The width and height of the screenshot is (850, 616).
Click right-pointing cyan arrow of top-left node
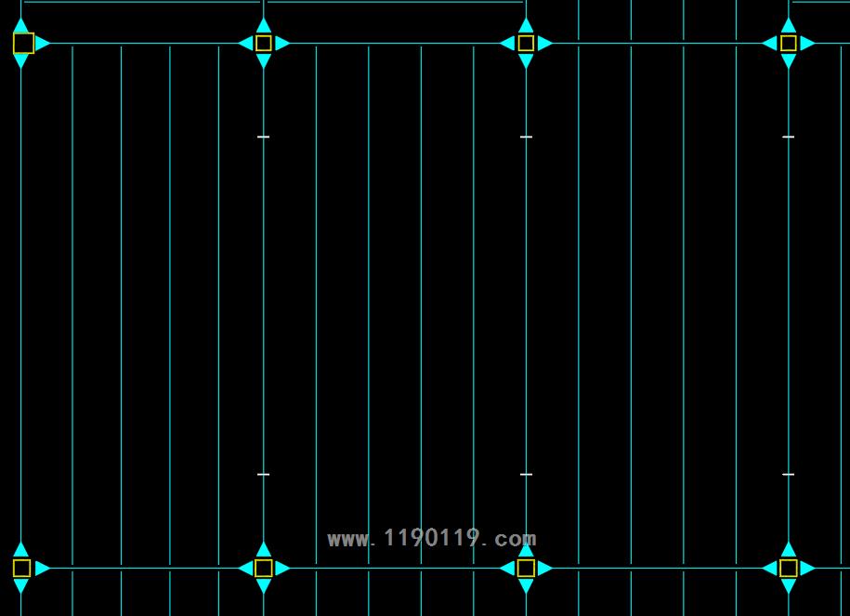click(43, 43)
